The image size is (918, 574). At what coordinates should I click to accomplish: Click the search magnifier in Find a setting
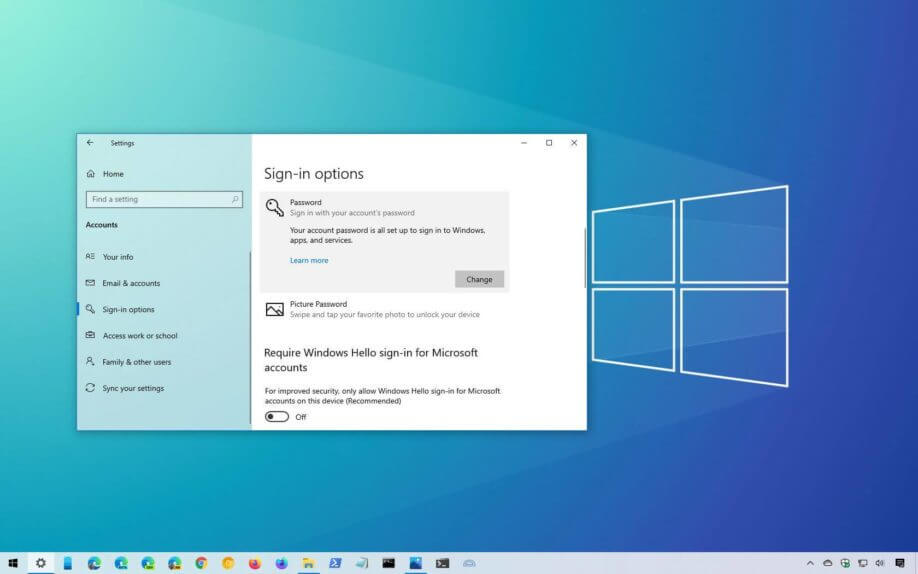[236, 199]
